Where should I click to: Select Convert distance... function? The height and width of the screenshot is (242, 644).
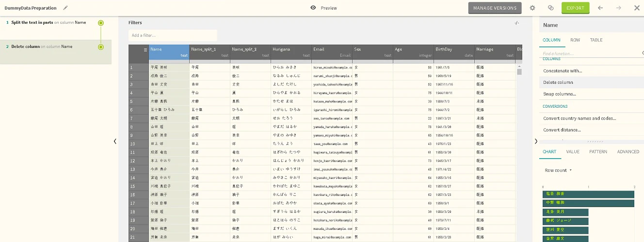click(592, 130)
